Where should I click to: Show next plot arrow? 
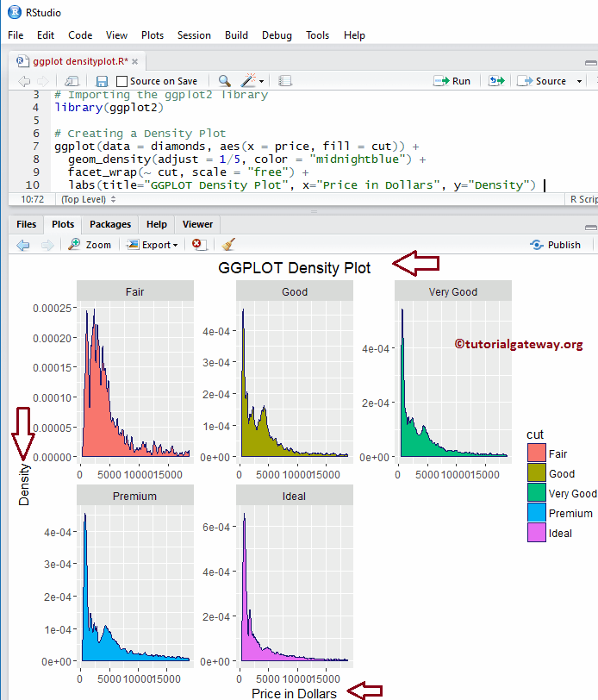click(47, 245)
